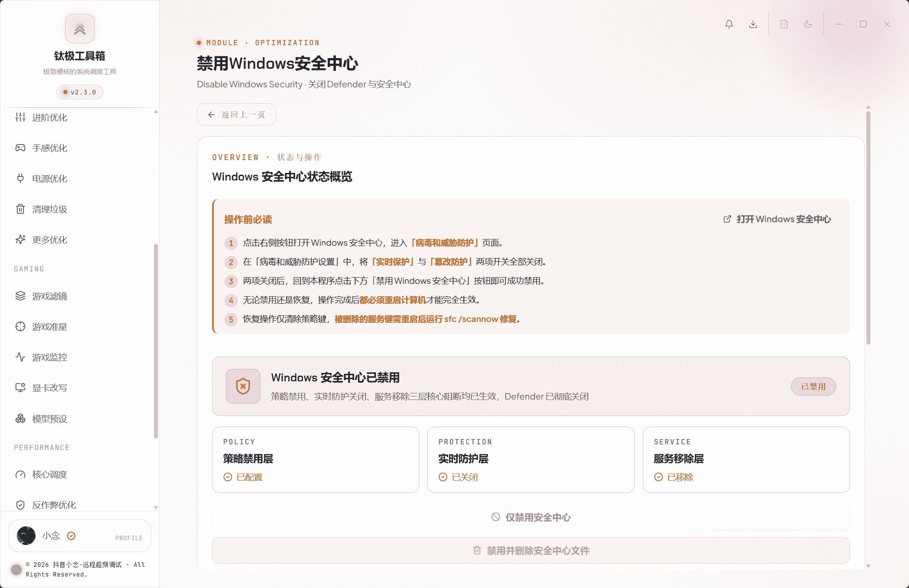Image resolution: width=909 pixels, height=588 pixels.
Task: Click the 已禁用 status badge
Action: (x=814, y=387)
